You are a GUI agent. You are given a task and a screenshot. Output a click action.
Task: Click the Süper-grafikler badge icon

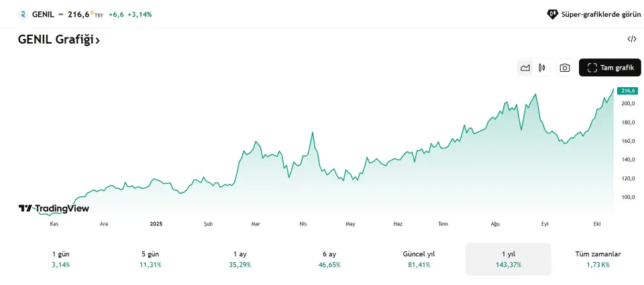553,13
